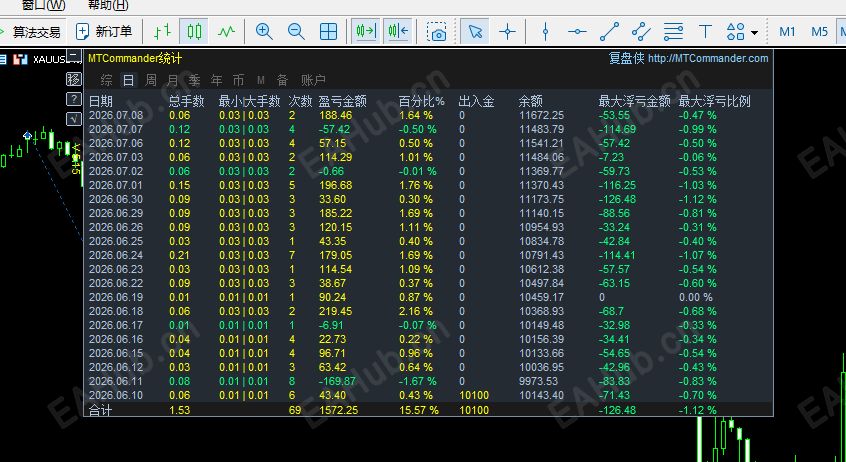
Task: Choose the text label tool
Action: 705,32
